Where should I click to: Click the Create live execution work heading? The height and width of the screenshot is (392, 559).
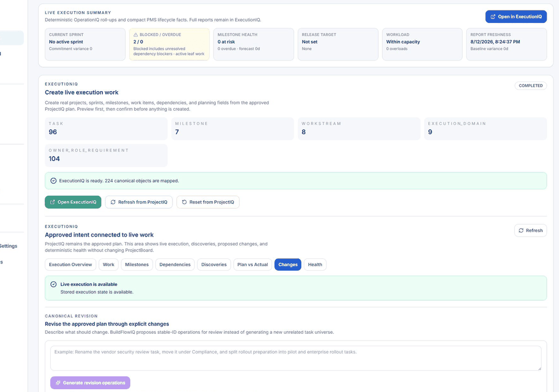point(82,92)
